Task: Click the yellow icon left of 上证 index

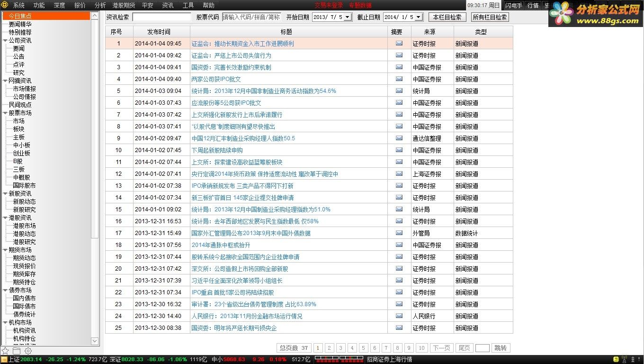Action: coord(4,360)
